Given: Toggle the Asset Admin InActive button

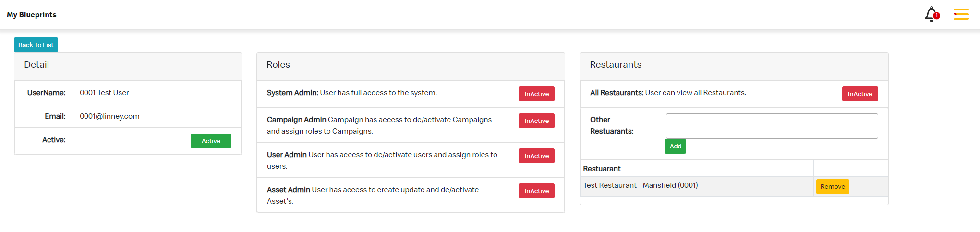Looking at the screenshot, I should [x=536, y=191].
